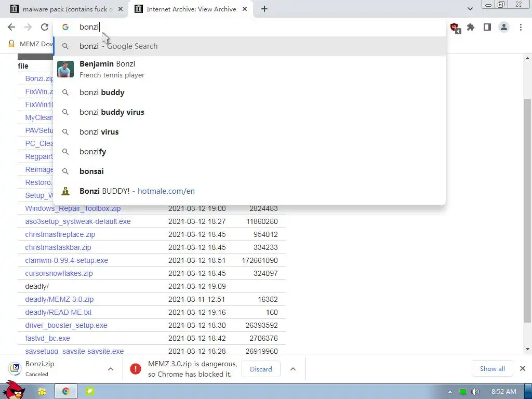Click the address bar containing bonzi
The width and height of the screenshot is (532, 399).
click(249, 27)
